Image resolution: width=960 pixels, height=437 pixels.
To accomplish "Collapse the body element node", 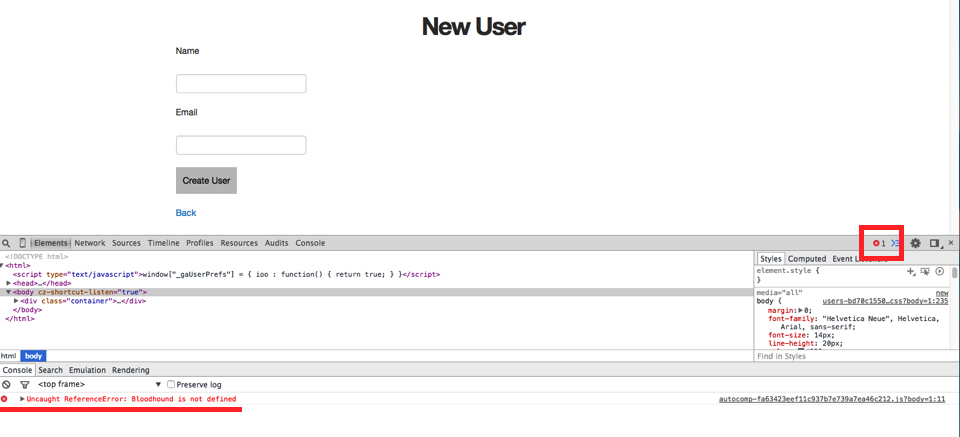I will tap(9, 292).
